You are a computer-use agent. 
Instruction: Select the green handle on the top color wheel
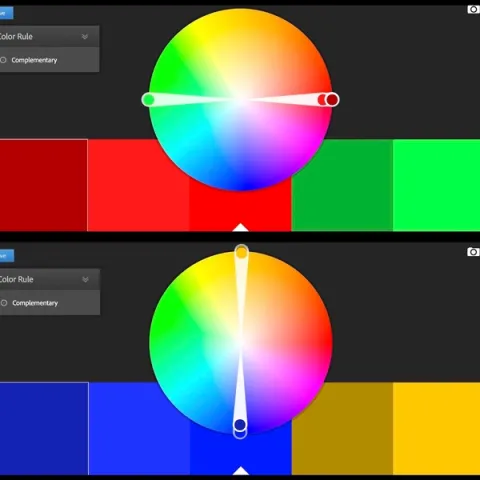(148, 100)
